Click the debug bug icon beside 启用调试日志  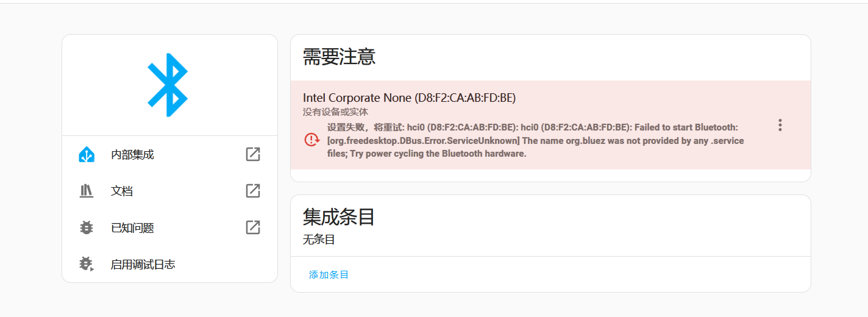click(87, 265)
